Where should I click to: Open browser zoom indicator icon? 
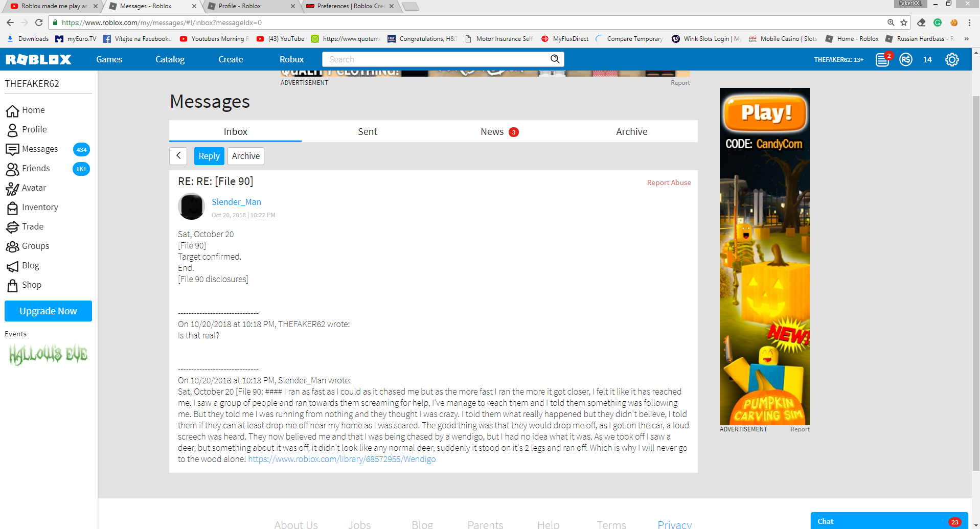tap(891, 22)
